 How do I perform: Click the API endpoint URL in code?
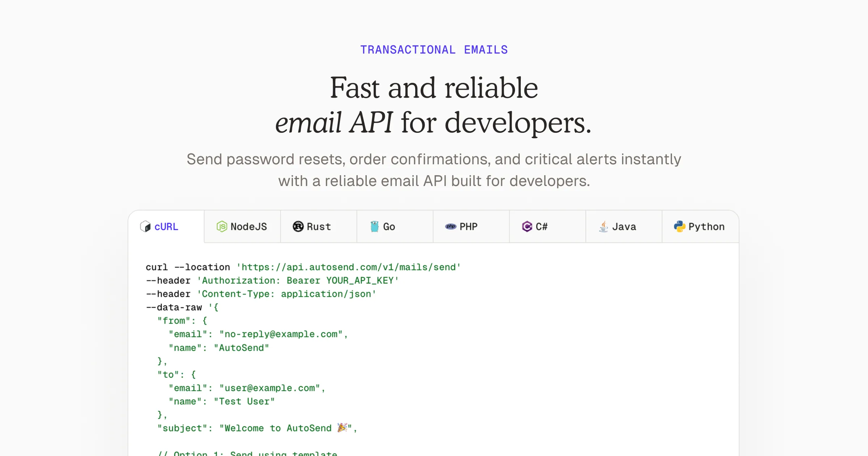(x=349, y=267)
